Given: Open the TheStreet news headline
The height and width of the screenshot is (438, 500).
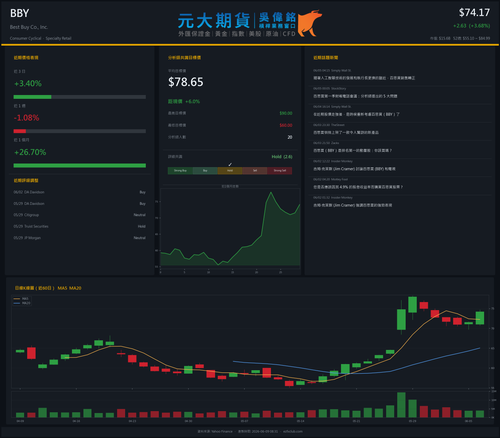Looking at the screenshot, I should (346, 132).
